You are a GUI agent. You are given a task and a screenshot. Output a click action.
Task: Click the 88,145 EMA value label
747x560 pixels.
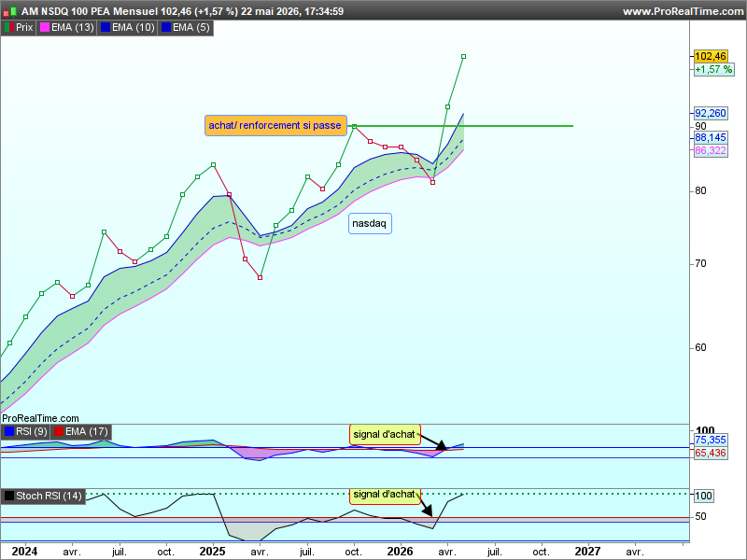pyautogui.click(x=711, y=137)
